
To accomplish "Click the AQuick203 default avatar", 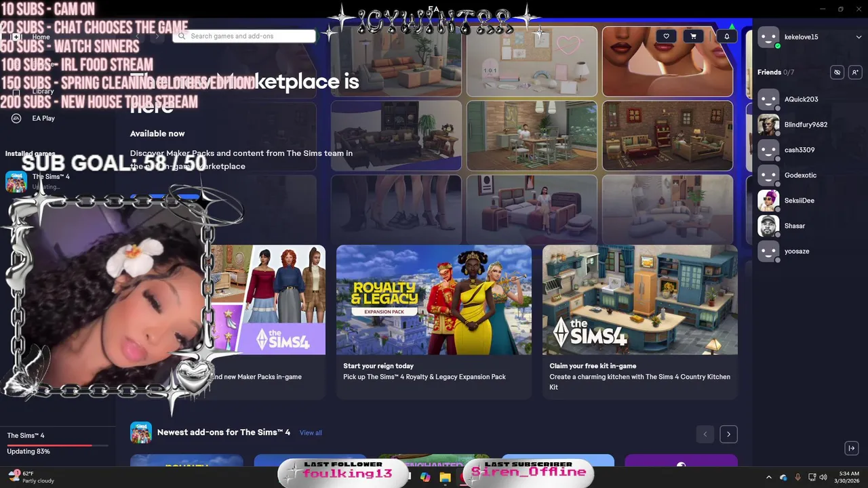I will (768, 99).
